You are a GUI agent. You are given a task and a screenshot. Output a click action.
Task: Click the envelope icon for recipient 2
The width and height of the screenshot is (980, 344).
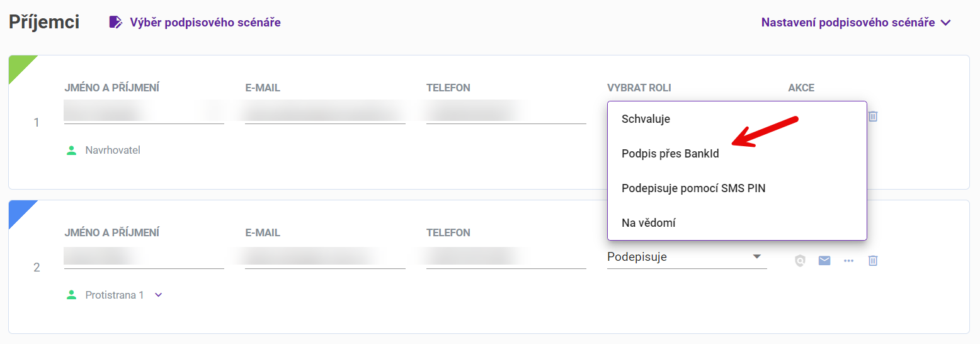(824, 260)
